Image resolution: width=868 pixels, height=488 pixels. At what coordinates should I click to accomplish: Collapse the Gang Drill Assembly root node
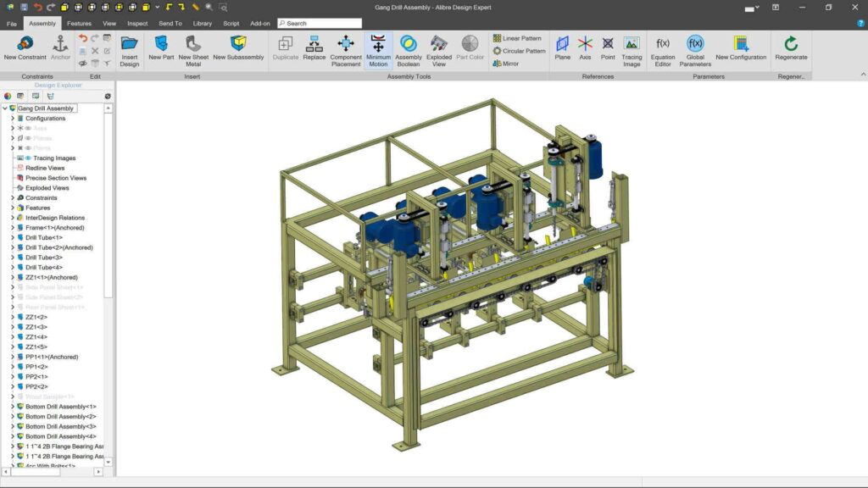click(5, 108)
